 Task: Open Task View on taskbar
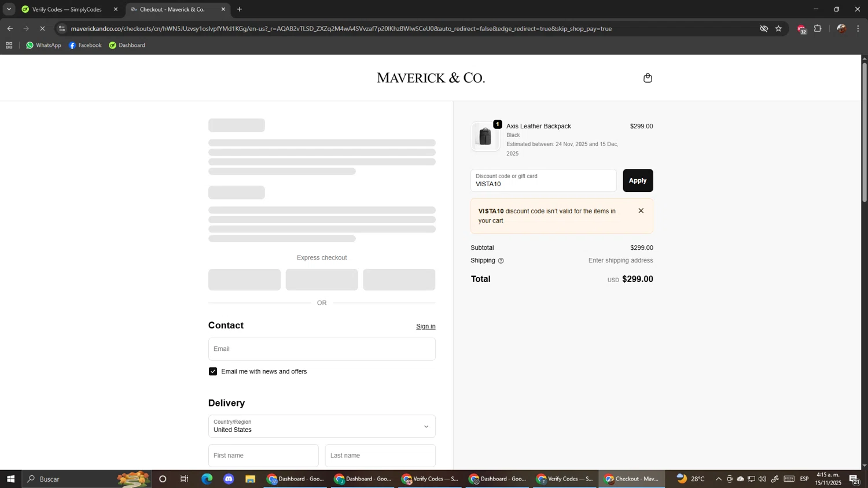[185, 479]
